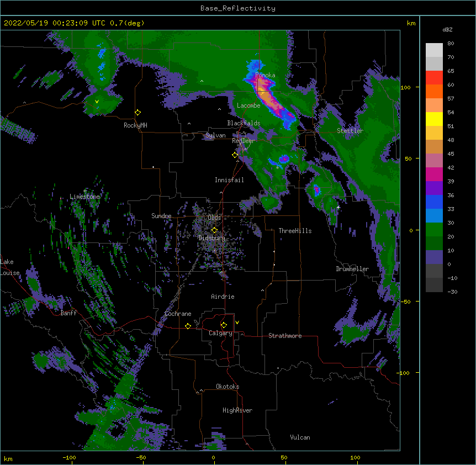
Task: Select the -10 value on dBZ scale
Action: (452, 278)
